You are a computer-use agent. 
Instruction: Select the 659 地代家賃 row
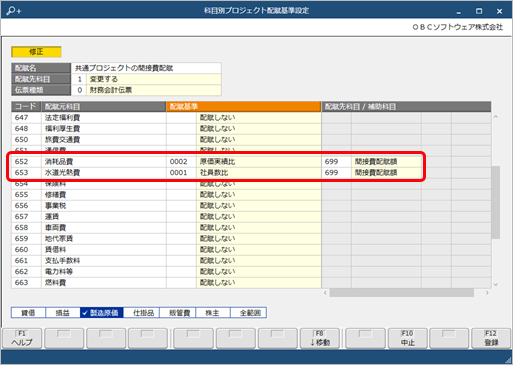tap(251, 239)
